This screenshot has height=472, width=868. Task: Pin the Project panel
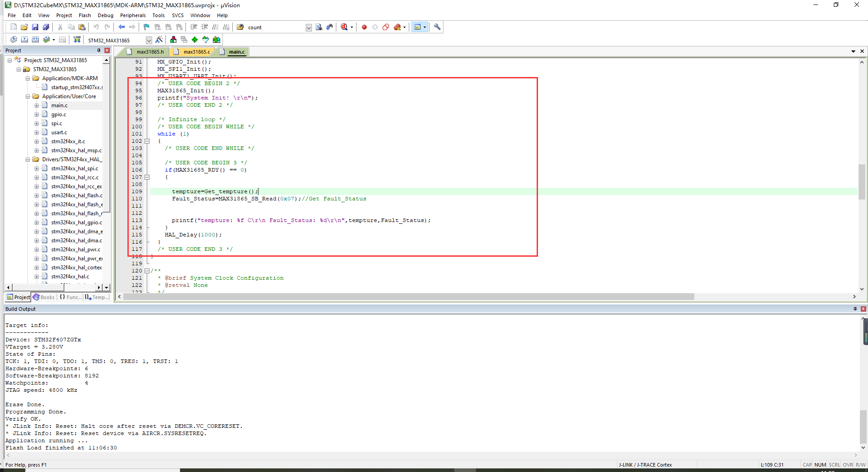99,50
